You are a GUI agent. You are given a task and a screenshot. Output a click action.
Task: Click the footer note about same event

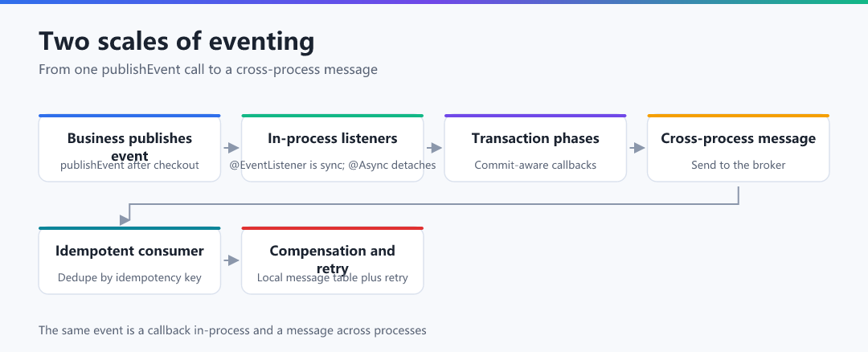(232, 330)
